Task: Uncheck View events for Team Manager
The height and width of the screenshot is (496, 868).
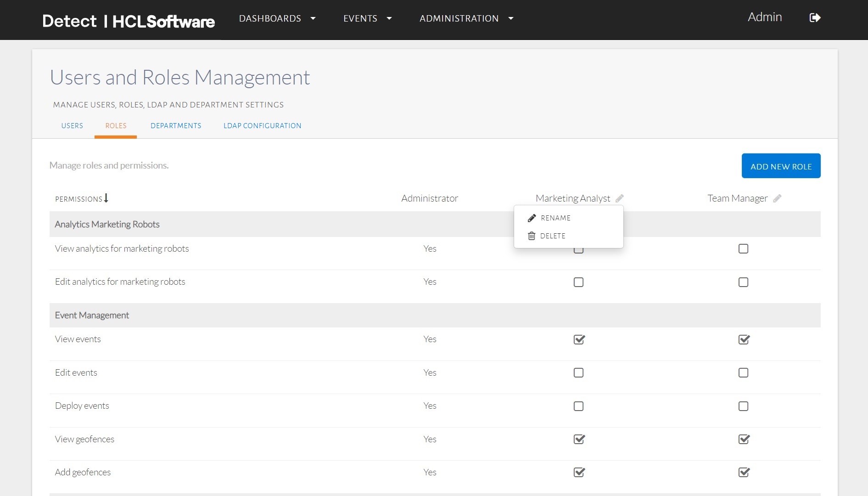Action: click(x=744, y=339)
